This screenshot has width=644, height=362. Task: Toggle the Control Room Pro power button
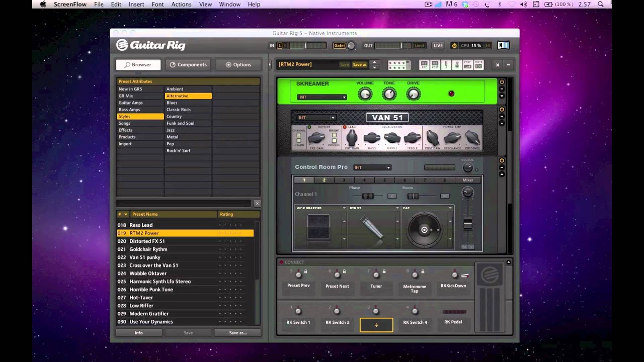(502, 160)
